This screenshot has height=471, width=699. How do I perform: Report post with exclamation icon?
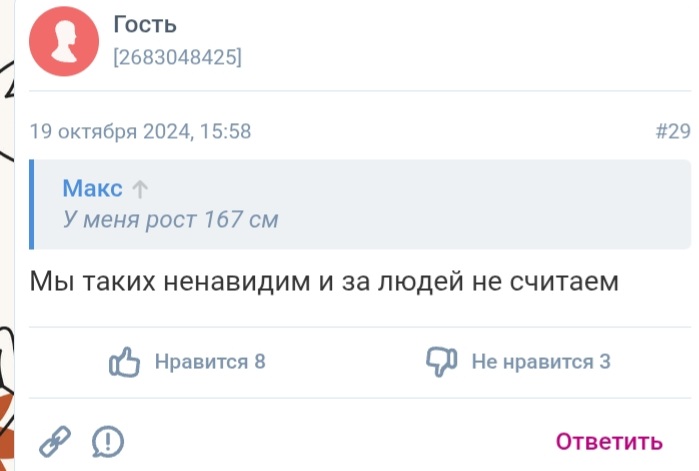[x=107, y=440]
